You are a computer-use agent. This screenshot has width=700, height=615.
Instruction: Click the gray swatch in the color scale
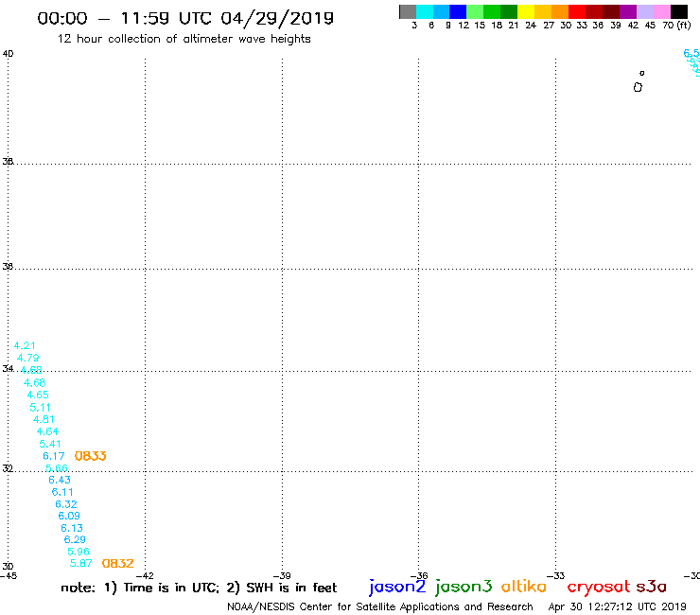click(408, 11)
